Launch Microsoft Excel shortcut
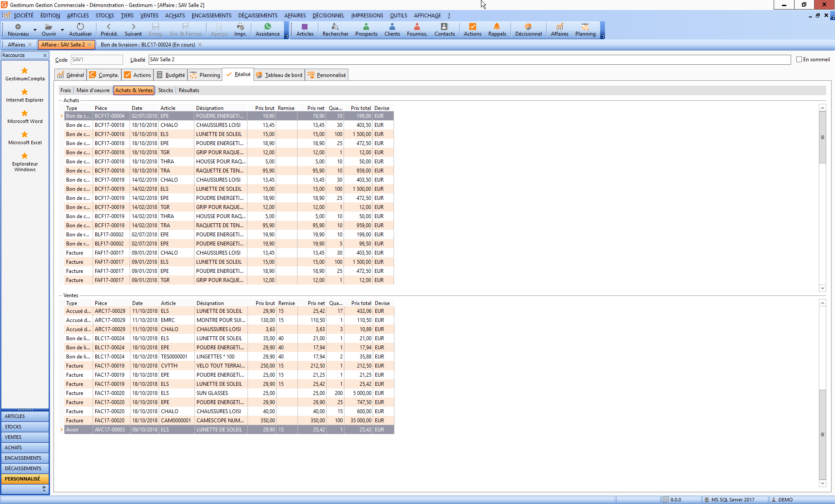This screenshot has width=835, height=504. pyautogui.click(x=25, y=134)
